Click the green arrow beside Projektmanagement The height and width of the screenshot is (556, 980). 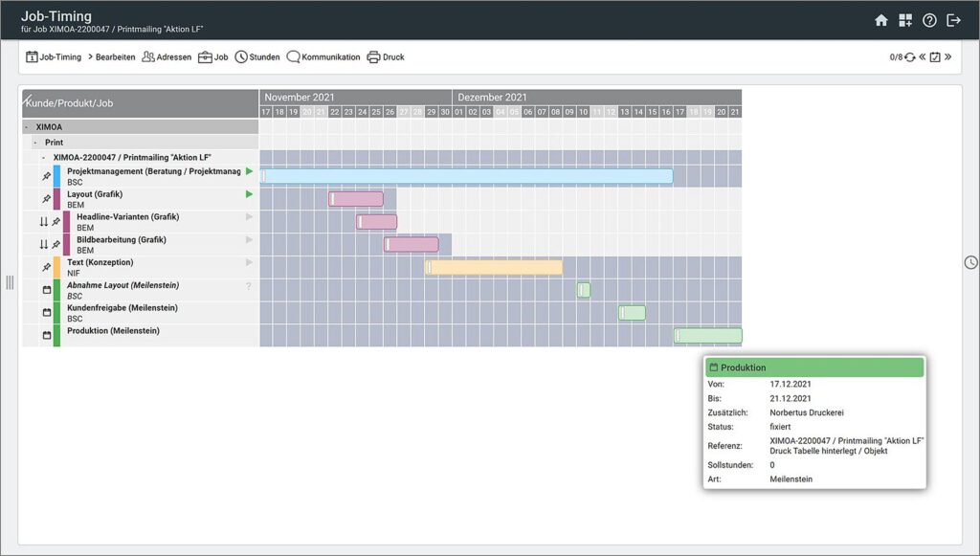point(247,171)
